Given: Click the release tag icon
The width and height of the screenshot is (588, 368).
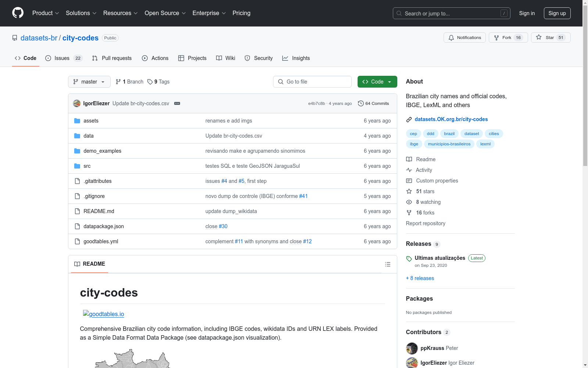Looking at the screenshot, I should [409, 259].
